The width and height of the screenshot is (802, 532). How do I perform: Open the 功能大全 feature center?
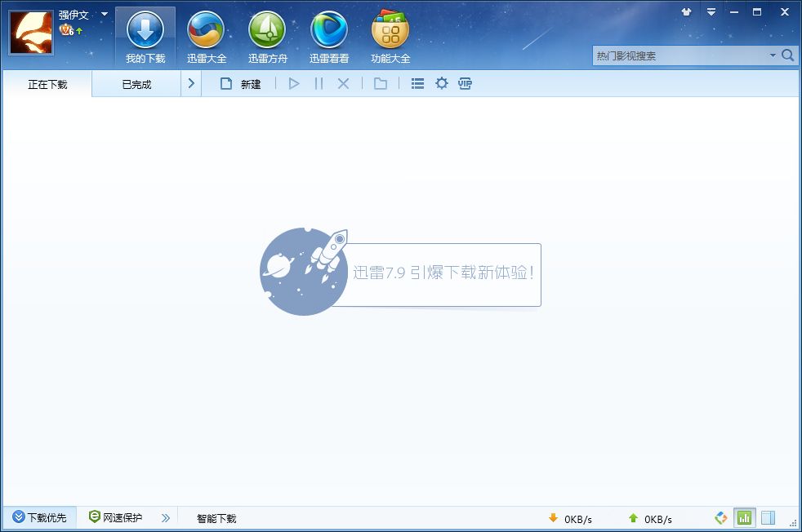pos(390,36)
